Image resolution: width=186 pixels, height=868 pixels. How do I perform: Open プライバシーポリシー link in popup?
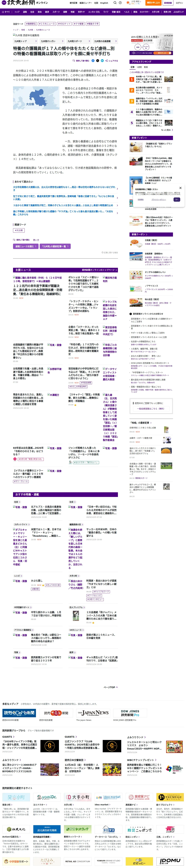click(x=158, y=199)
